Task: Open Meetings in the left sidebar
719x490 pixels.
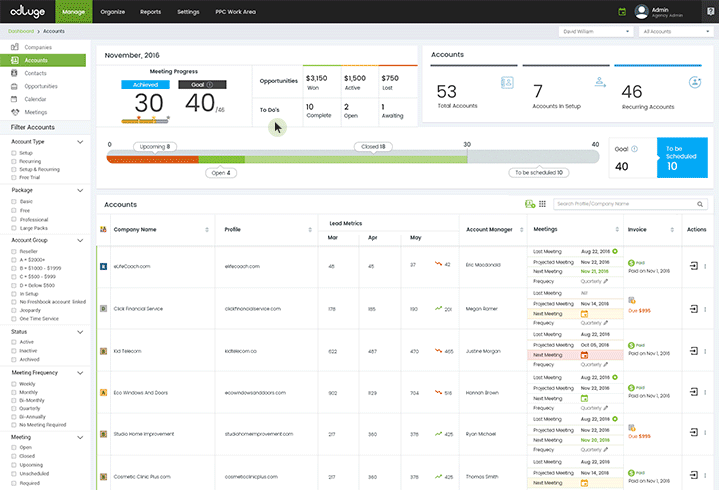Action: [x=35, y=112]
